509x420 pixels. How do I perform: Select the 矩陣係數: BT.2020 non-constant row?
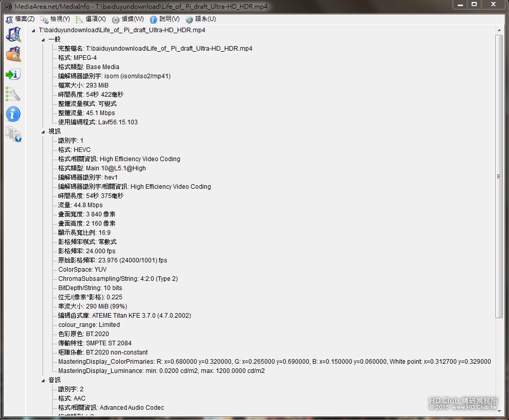103,352
